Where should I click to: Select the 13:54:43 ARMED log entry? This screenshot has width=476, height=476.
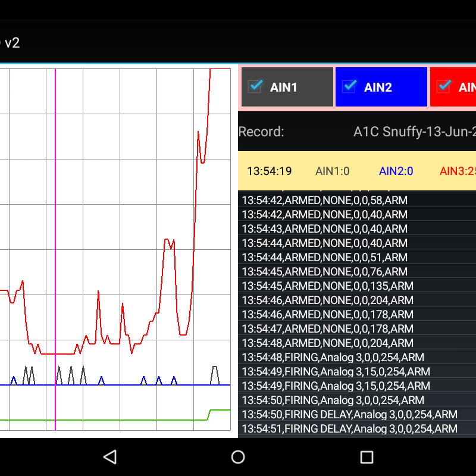(x=324, y=228)
